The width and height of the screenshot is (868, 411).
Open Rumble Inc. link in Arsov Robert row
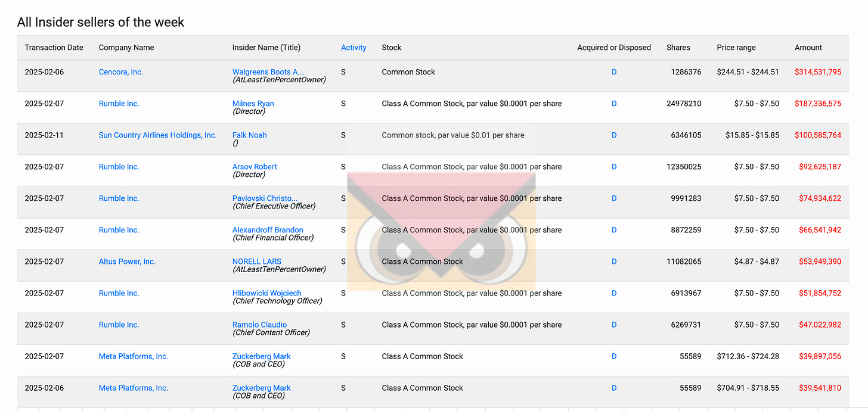(119, 167)
